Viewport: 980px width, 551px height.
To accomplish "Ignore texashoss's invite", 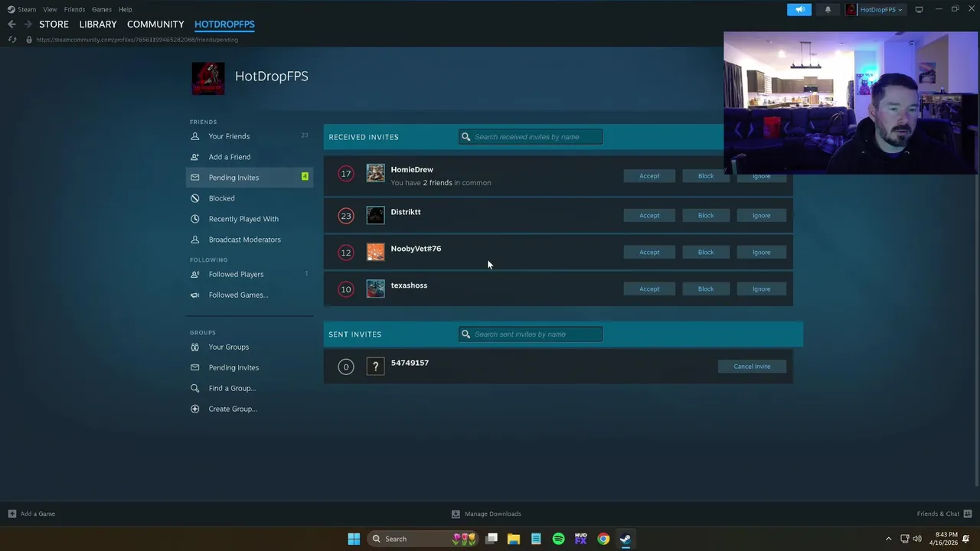I will pyautogui.click(x=761, y=289).
